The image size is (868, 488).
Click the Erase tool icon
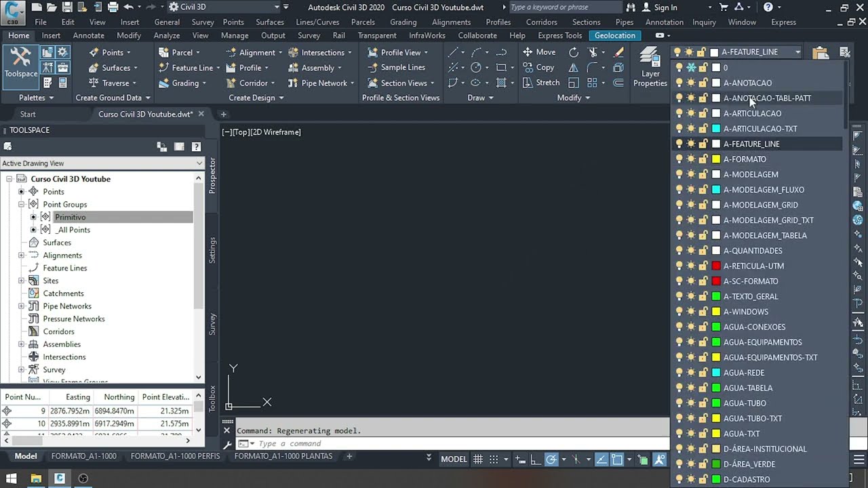coord(618,52)
